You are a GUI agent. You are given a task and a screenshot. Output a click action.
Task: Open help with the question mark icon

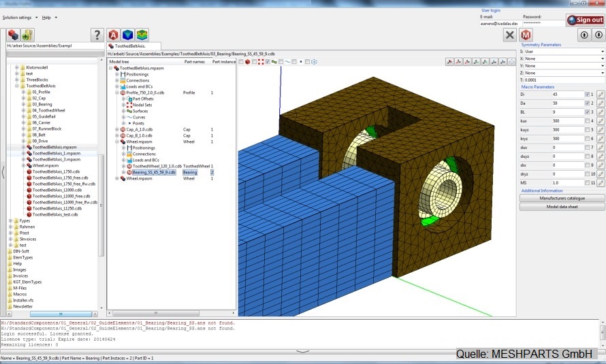pyautogui.click(x=97, y=35)
